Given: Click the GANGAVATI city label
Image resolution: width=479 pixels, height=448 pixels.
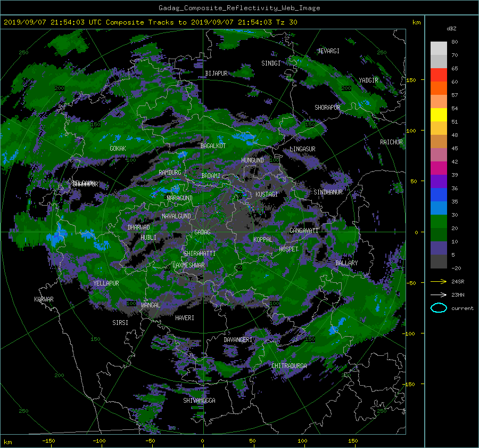Looking at the screenshot, I should 304,231.
